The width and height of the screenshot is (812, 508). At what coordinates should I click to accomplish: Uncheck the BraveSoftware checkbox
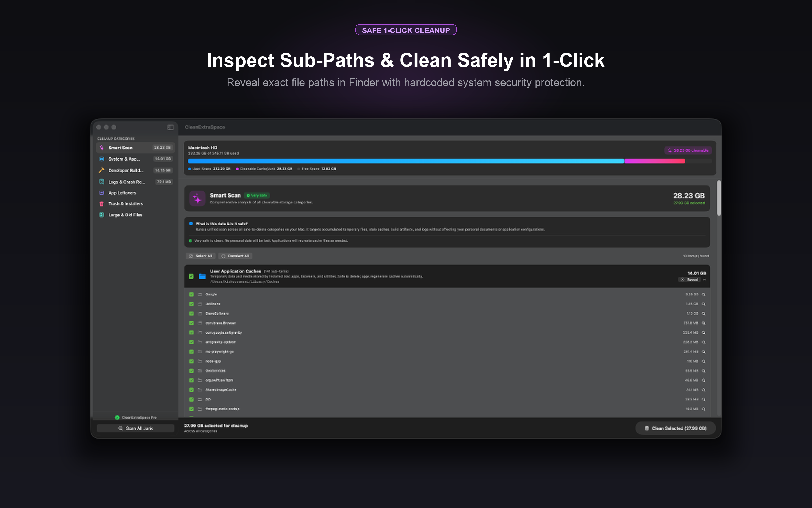[192, 314]
